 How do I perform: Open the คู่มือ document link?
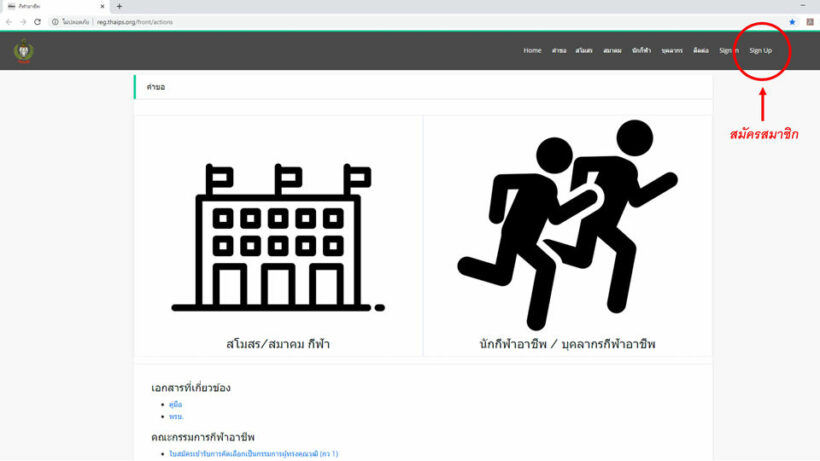(x=176, y=404)
